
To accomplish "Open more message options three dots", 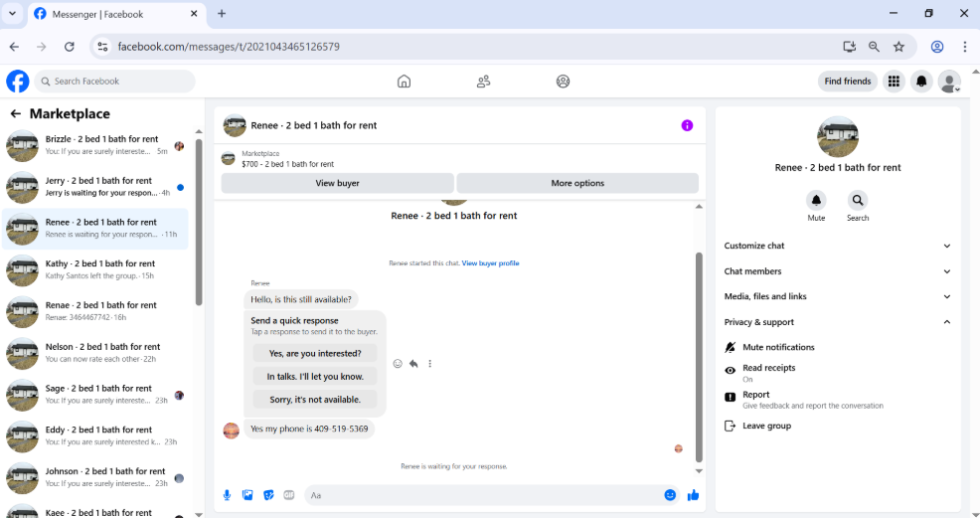I will (429, 364).
